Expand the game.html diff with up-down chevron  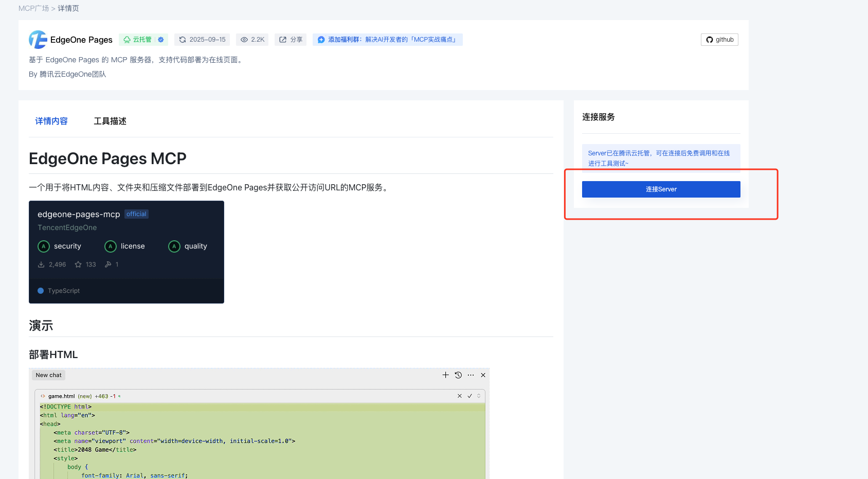pos(479,396)
